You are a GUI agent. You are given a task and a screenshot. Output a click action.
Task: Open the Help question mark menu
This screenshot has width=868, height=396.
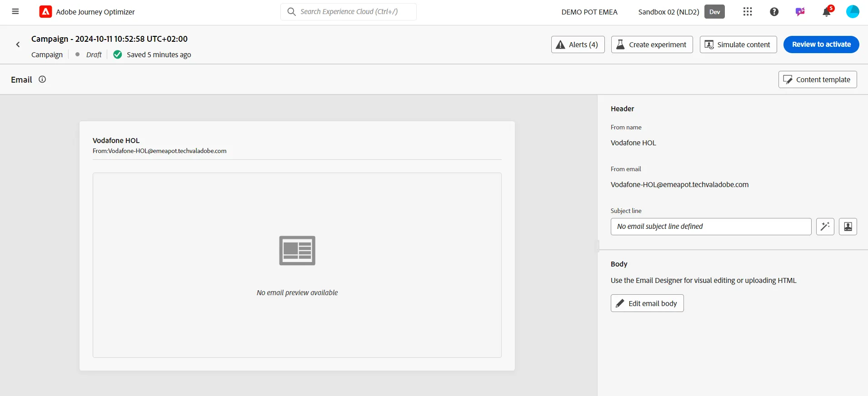[x=774, y=12]
